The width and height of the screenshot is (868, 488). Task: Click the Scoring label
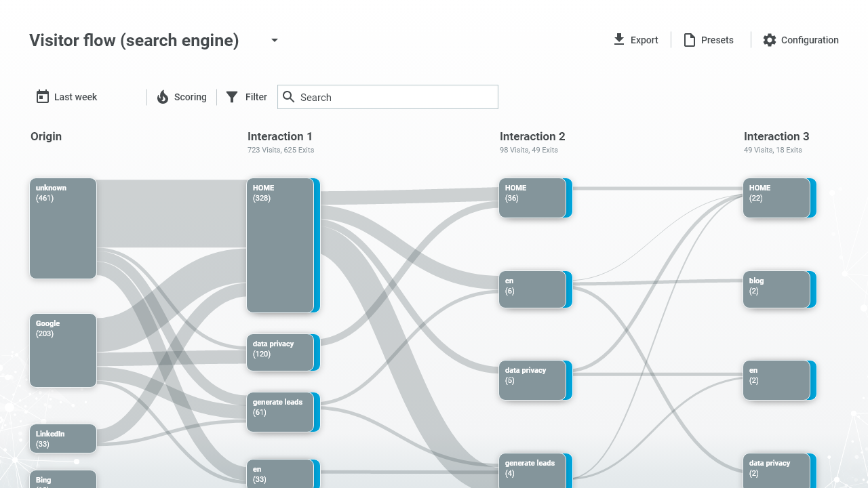[191, 97]
